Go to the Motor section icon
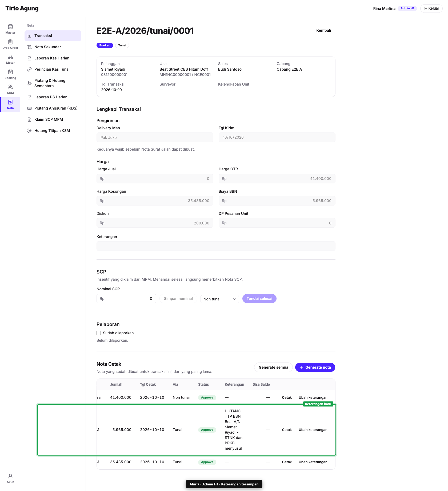The image size is (448, 491). tap(10, 57)
